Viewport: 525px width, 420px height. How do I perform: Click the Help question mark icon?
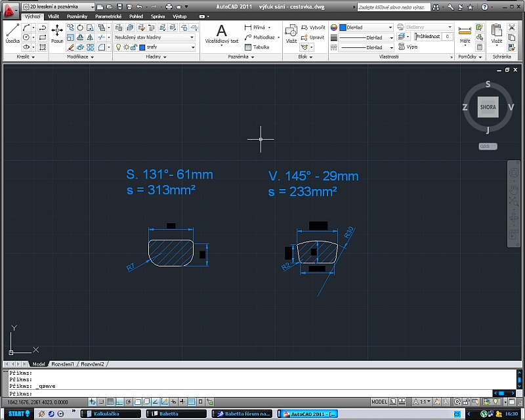pyautogui.click(x=484, y=7)
